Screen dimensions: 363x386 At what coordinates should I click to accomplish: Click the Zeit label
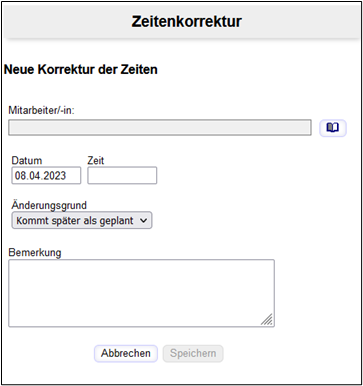[96, 160]
